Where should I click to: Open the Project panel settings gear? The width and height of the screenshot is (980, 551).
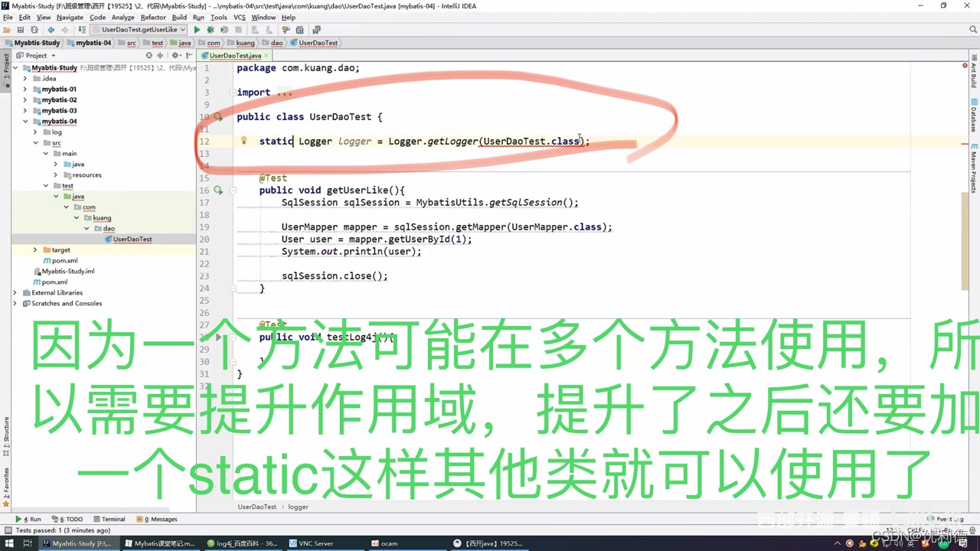tap(175, 56)
